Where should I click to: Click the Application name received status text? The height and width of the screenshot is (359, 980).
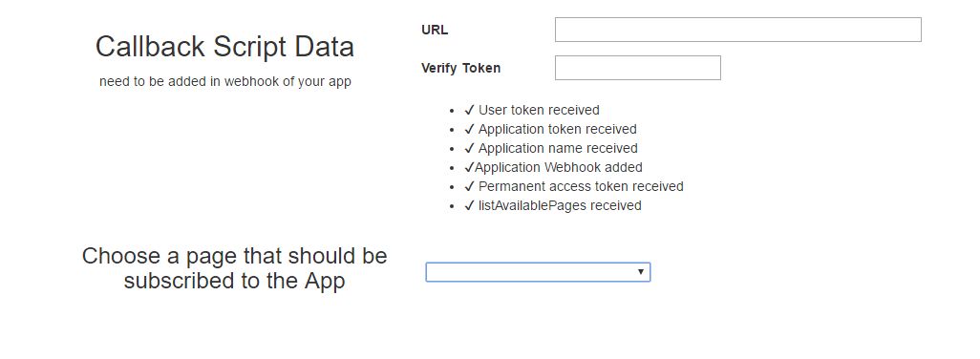(x=558, y=149)
